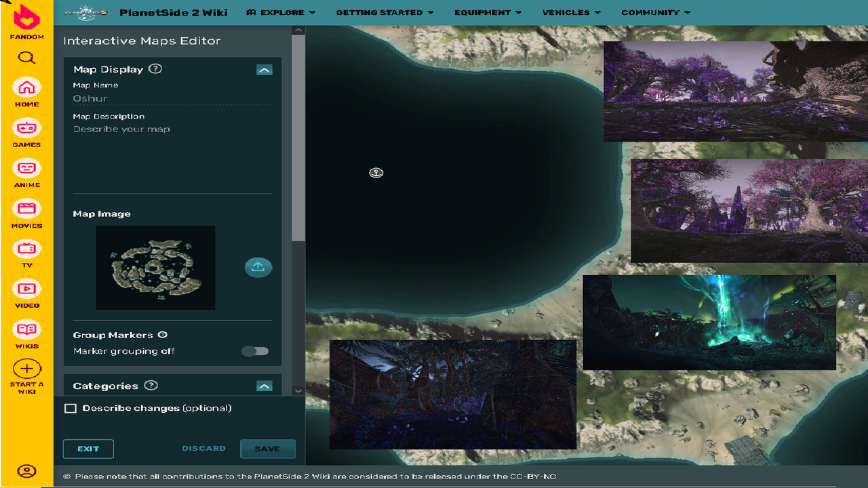Open the Video section icon

(x=26, y=293)
